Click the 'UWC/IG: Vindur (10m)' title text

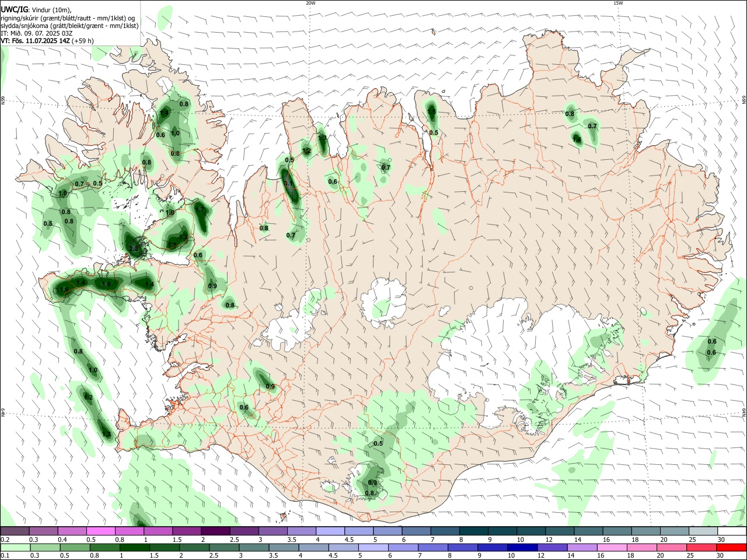tap(36, 9)
